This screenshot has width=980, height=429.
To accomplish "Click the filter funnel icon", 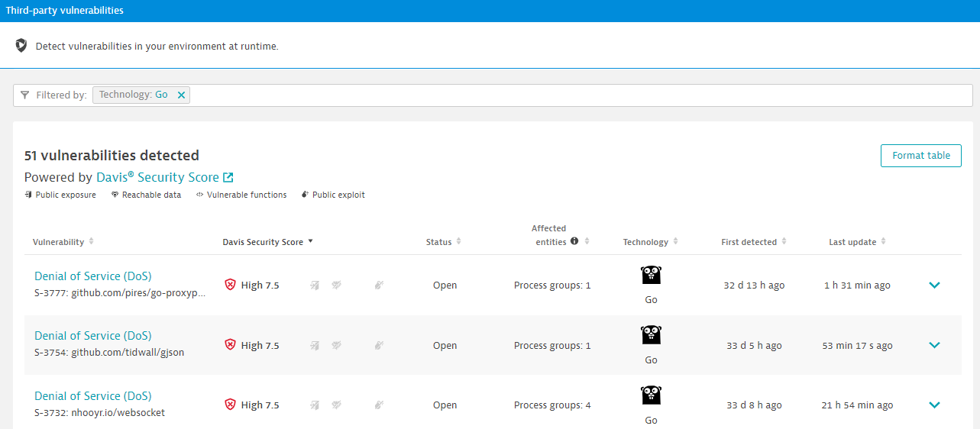I will 24,95.
